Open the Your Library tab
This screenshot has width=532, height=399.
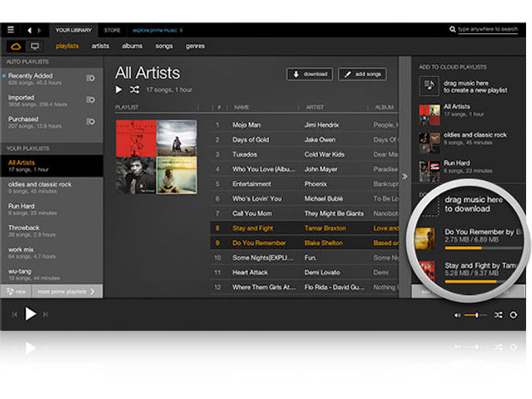point(73,30)
